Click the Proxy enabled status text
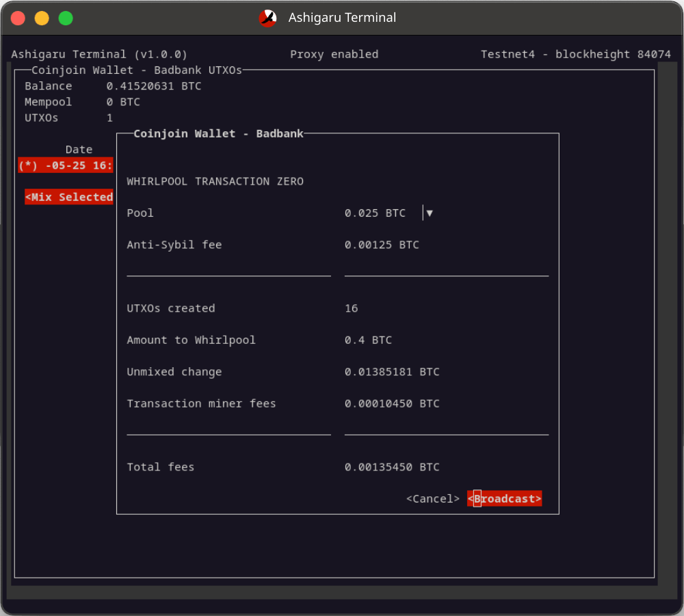Viewport: 684px width, 616px height. [334, 55]
